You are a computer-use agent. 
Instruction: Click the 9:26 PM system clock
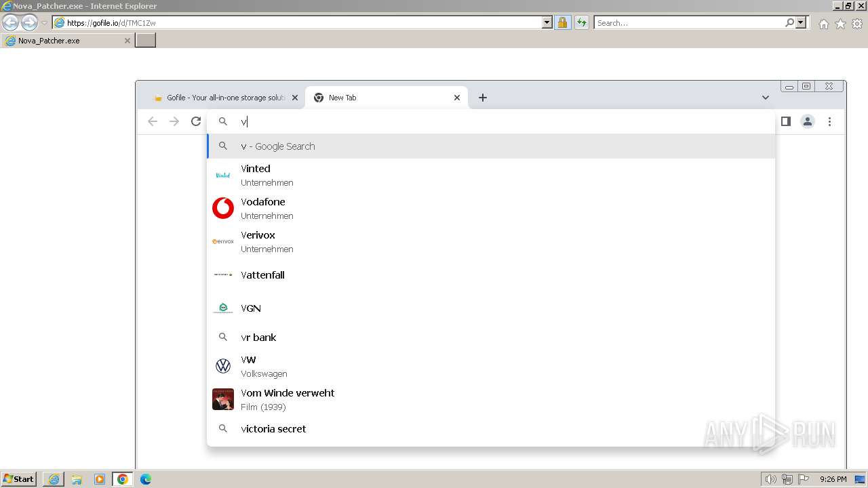833,479
